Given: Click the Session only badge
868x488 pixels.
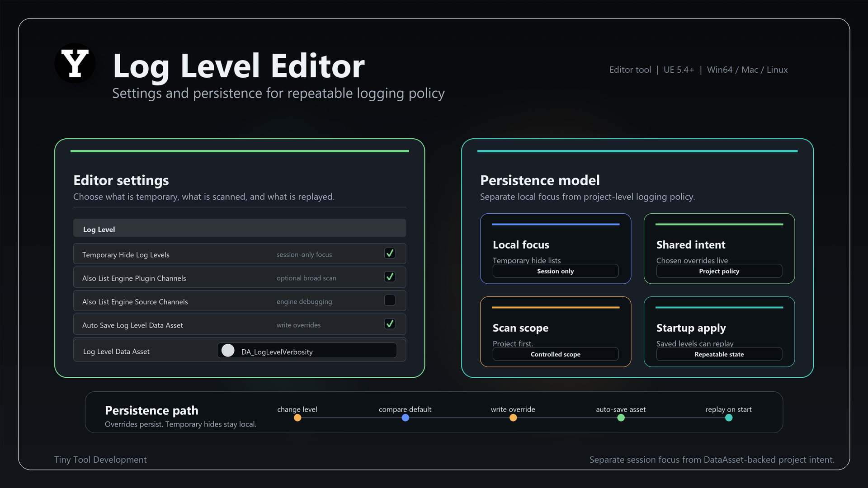Looking at the screenshot, I should pos(555,271).
